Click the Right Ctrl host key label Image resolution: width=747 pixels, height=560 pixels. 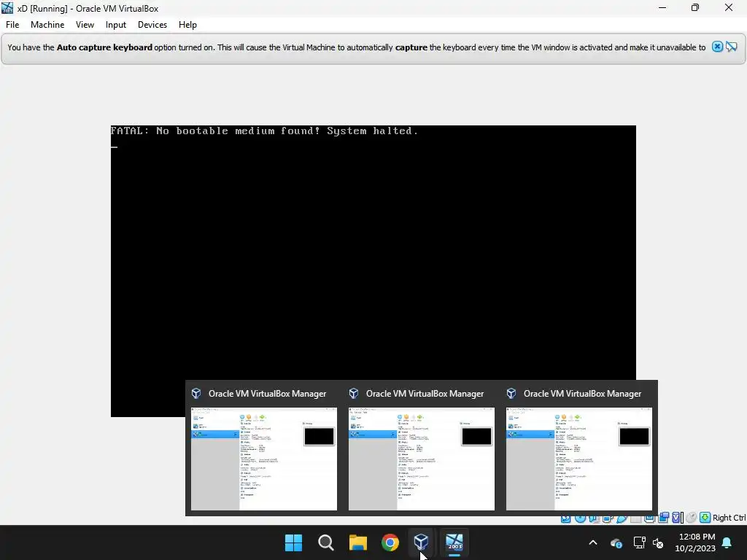pos(729,518)
